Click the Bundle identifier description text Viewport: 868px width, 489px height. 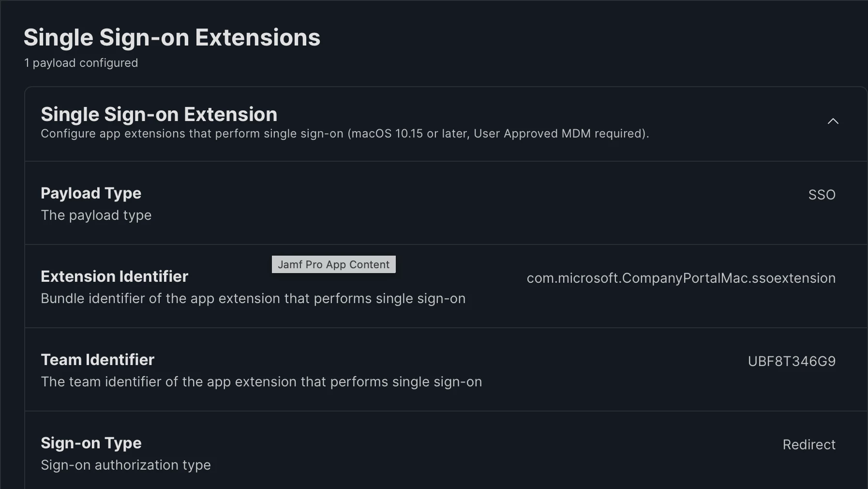tap(253, 298)
